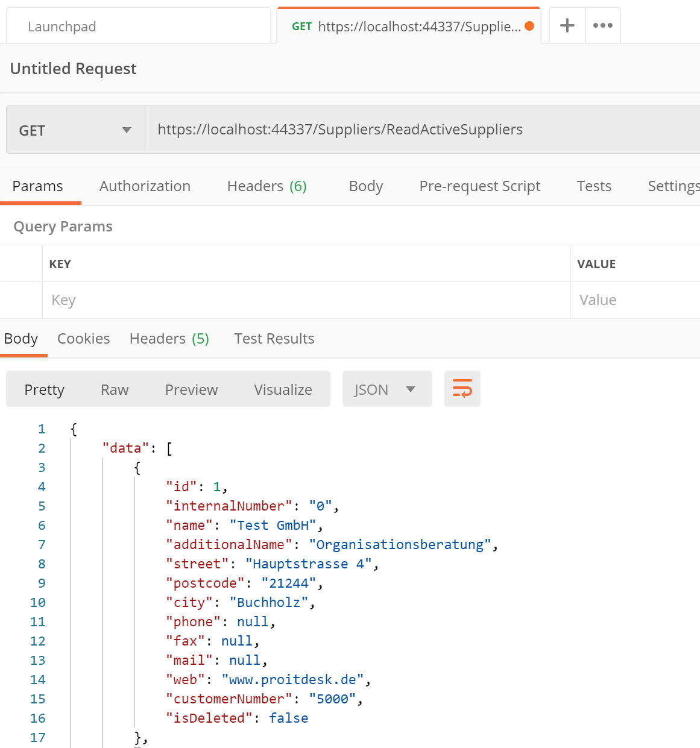Viewport: 700px width, 748px height.
Task: Select the Visualize response view
Action: pos(283,390)
